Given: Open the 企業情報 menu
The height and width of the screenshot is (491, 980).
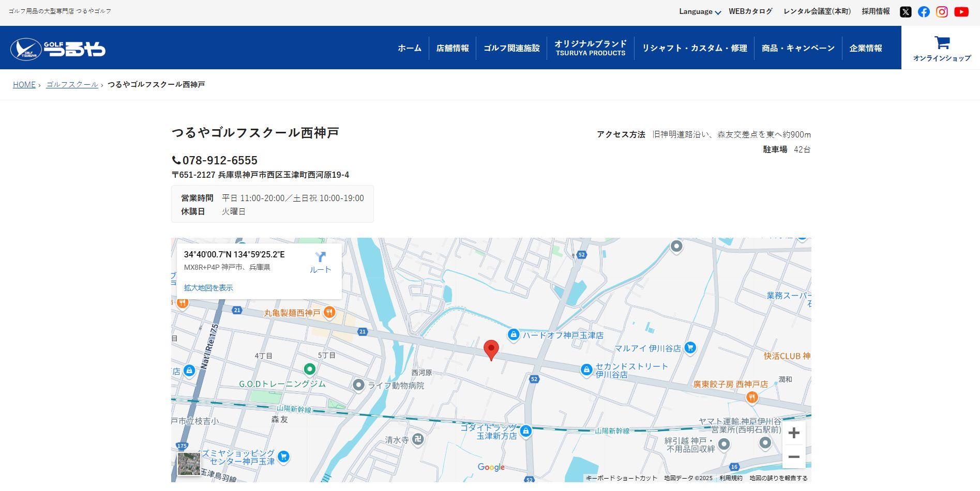Looking at the screenshot, I should click(x=866, y=48).
